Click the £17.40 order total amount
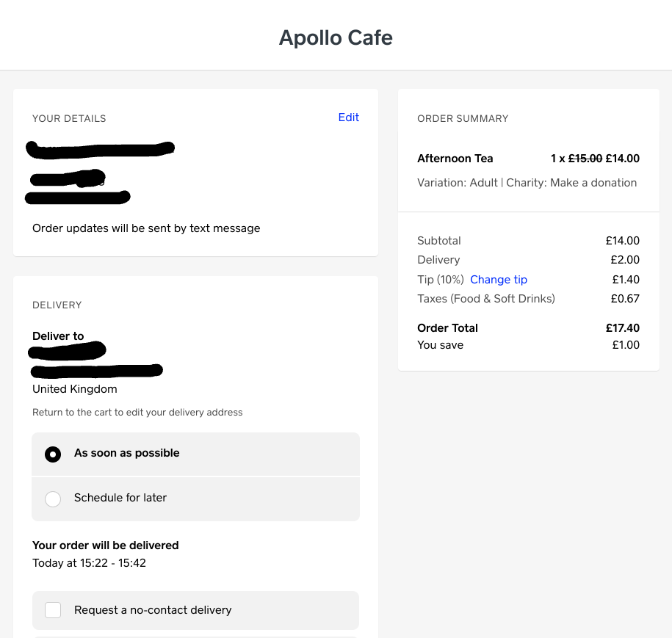672x638 pixels. [x=622, y=328]
